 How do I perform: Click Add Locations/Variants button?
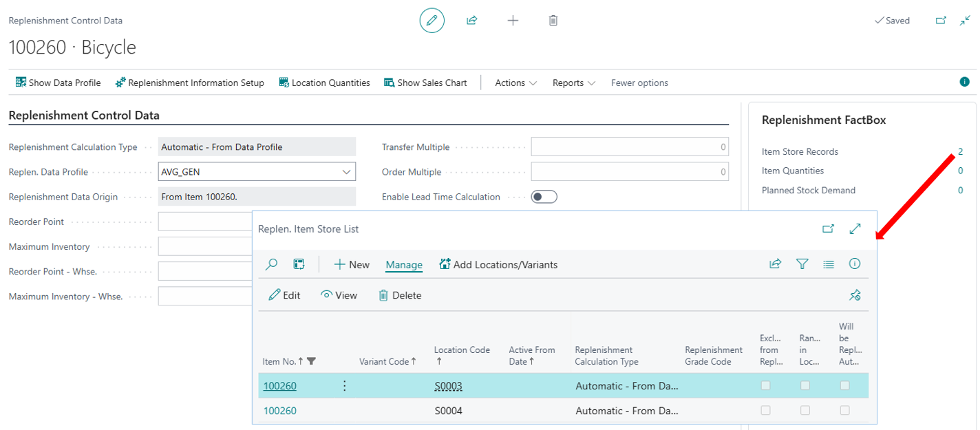(498, 265)
